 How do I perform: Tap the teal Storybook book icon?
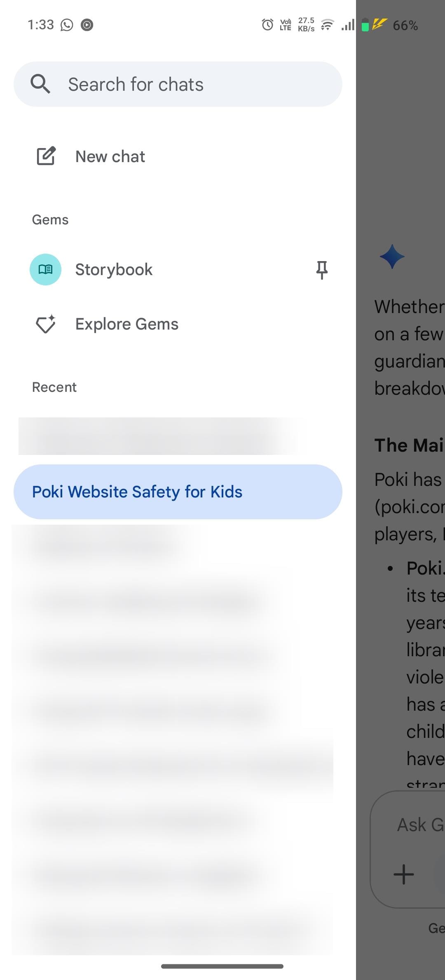tap(45, 269)
